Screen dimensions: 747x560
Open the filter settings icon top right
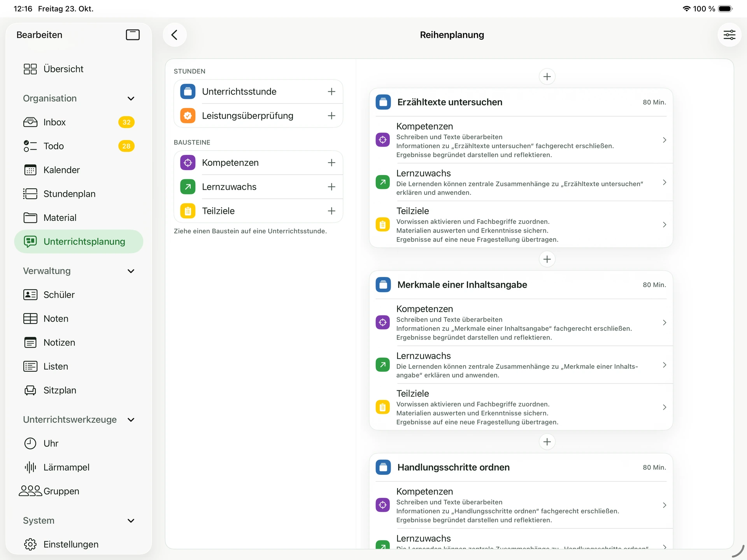(729, 35)
